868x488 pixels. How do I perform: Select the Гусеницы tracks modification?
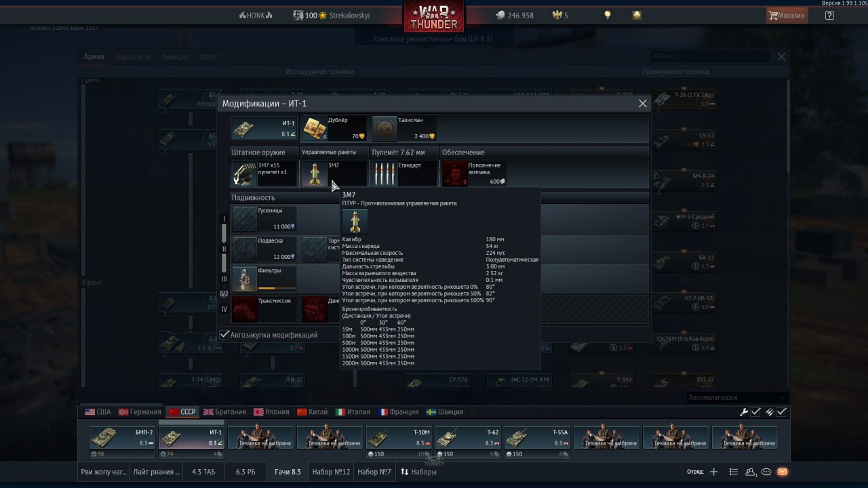click(x=264, y=219)
